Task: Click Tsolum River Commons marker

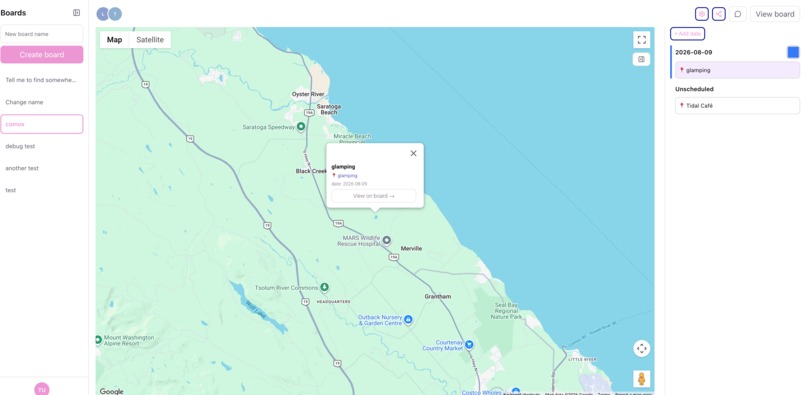Action: (324, 288)
